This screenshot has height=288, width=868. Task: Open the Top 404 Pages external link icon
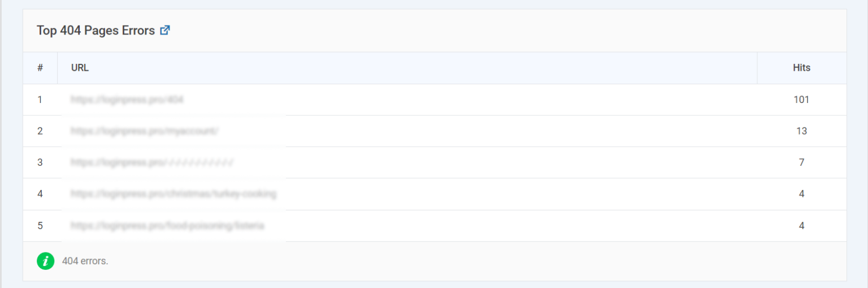[165, 31]
